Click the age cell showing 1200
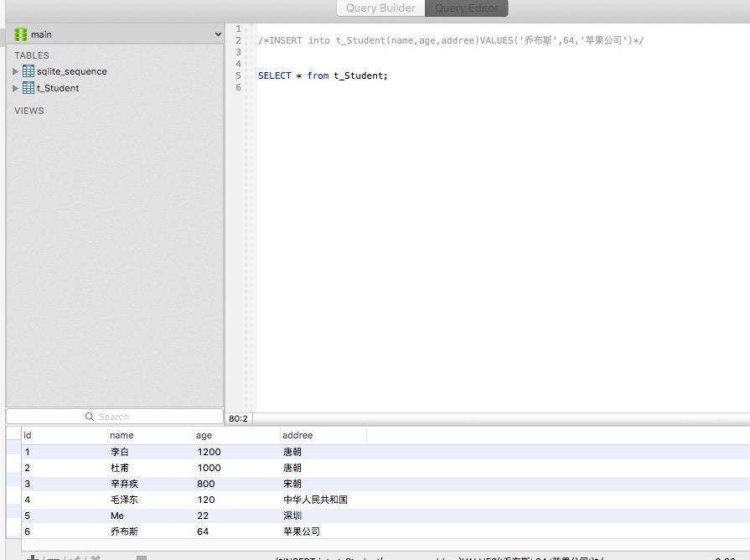750x560 pixels. tap(209, 452)
